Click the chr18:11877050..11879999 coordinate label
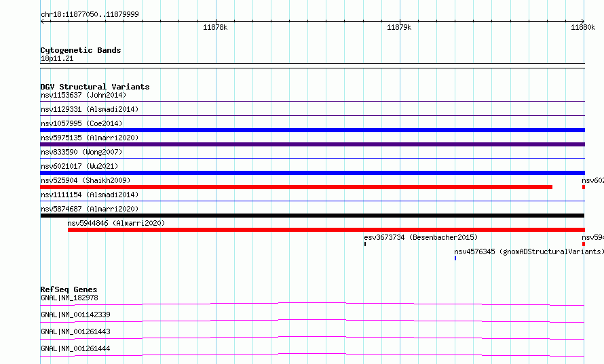Image resolution: width=604 pixels, height=364 pixels. click(x=90, y=14)
